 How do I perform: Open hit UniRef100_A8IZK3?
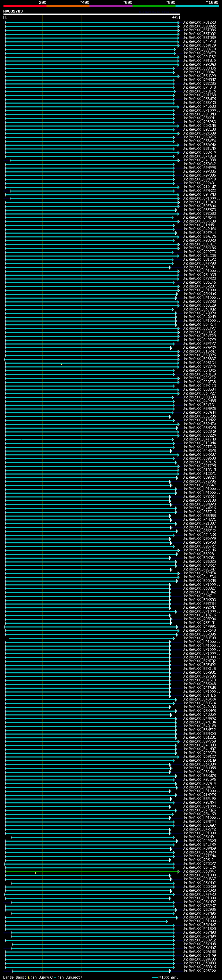point(199,23)
